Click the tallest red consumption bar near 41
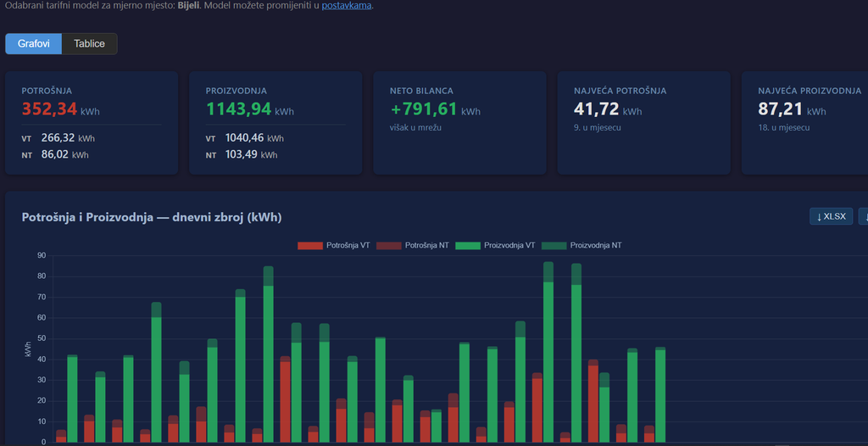 (285, 399)
